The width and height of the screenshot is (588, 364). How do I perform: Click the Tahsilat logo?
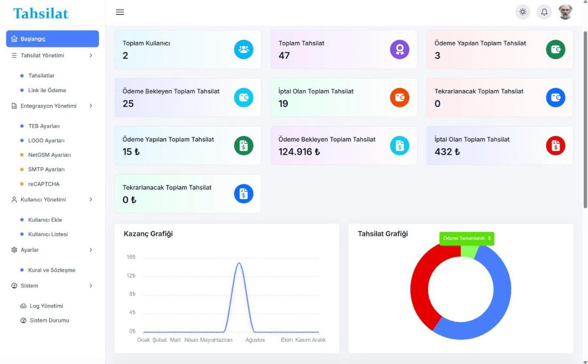pyautogui.click(x=41, y=13)
